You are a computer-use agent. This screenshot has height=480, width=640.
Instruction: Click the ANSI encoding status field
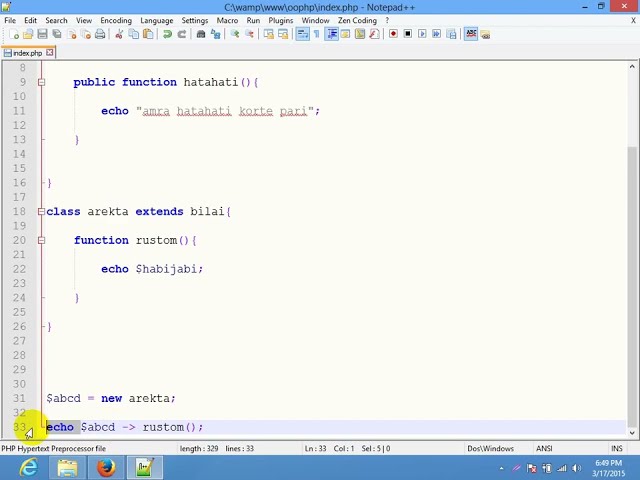(x=544, y=448)
